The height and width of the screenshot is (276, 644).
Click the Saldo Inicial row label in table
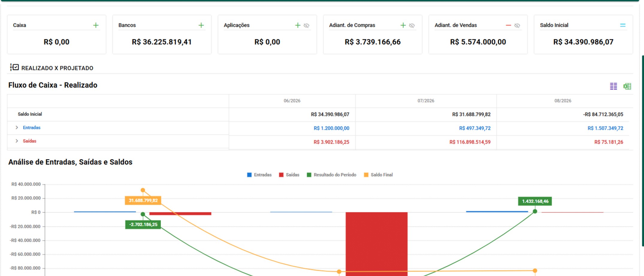30,114
